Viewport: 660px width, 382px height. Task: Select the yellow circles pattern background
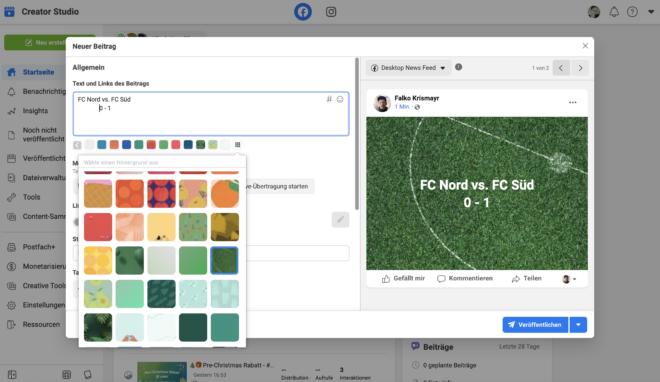(x=98, y=260)
